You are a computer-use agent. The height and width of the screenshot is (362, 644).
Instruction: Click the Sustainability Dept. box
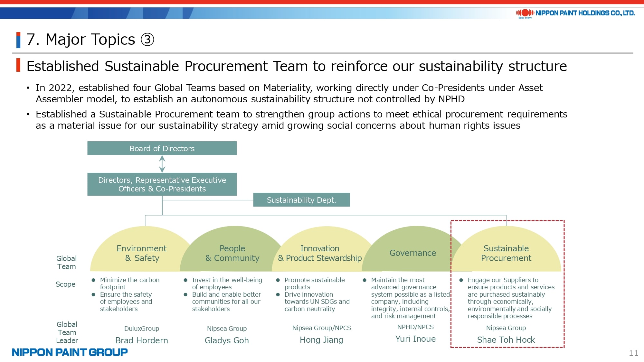[301, 200]
